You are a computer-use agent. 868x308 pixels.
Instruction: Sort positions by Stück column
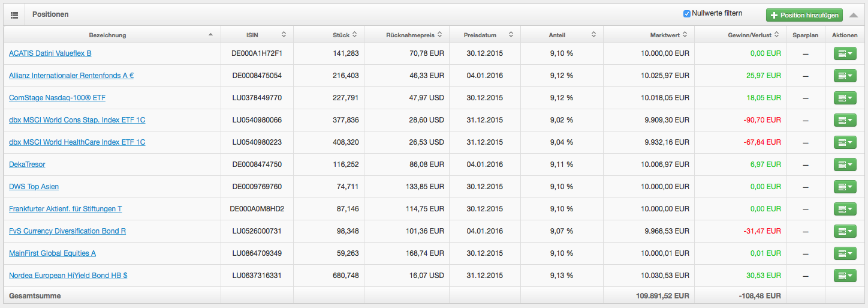pyautogui.click(x=354, y=35)
